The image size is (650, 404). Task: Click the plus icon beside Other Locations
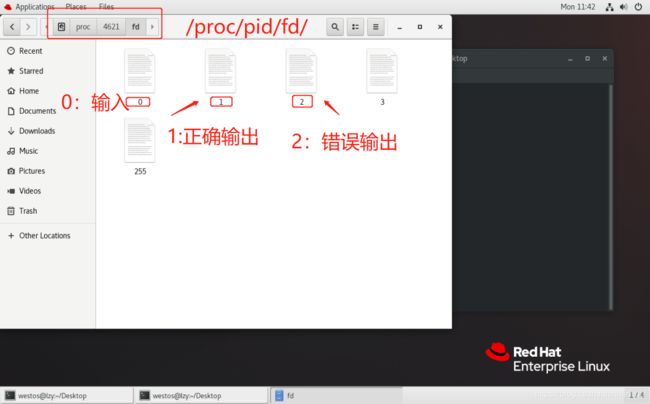(11, 235)
